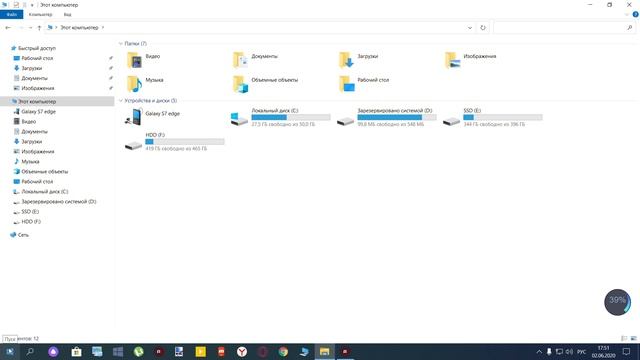Show hidden tray icons chevron

539,351
